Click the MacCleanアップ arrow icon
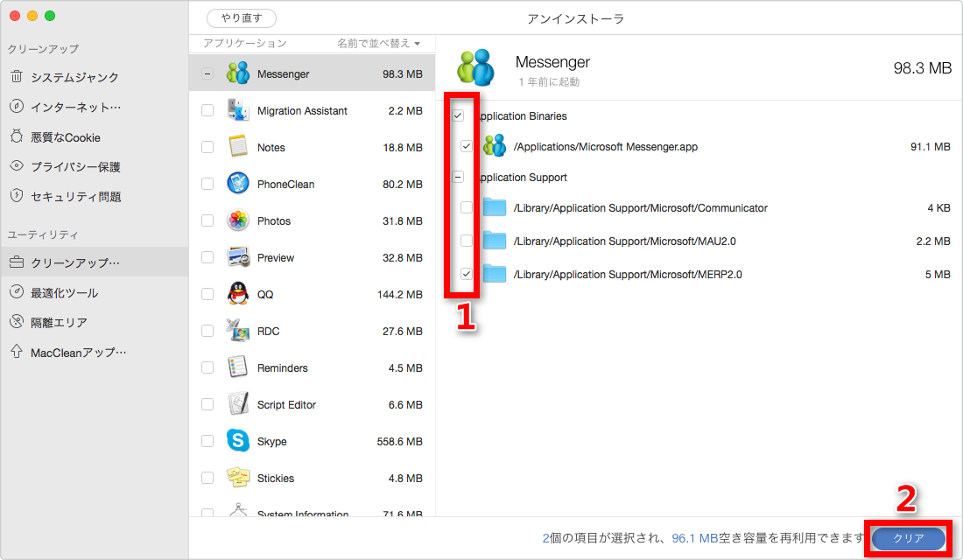The width and height of the screenshot is (963, 560). (17, 351)
